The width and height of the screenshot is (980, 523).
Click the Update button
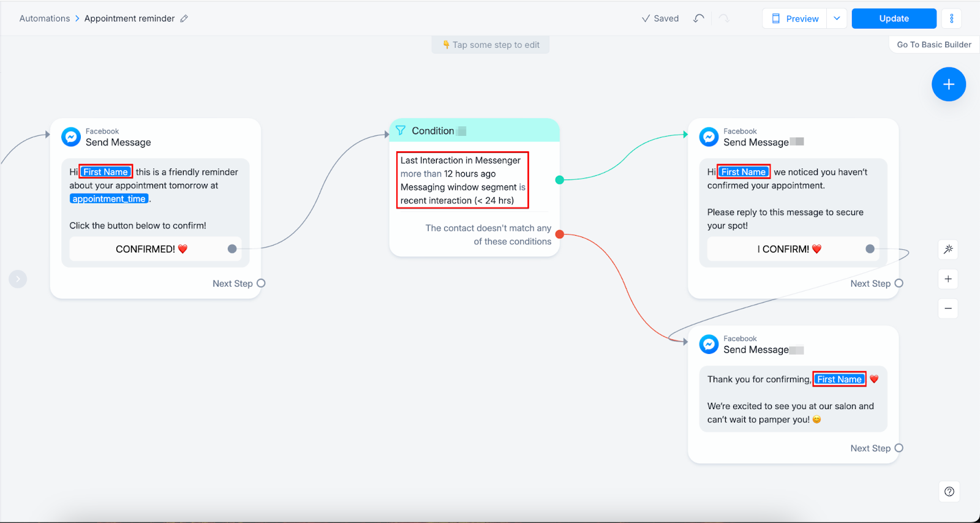(894, 18)
